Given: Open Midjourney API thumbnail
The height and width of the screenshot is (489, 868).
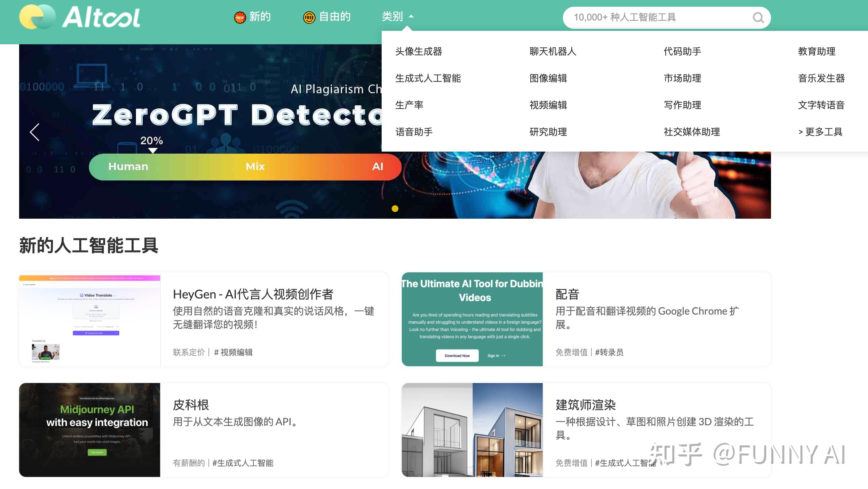Looking at the screenshot, I should click(90, 430).
